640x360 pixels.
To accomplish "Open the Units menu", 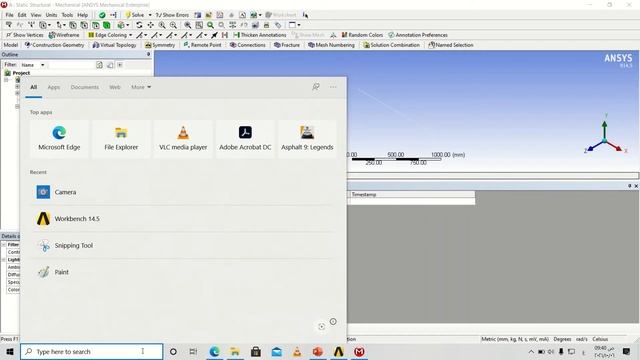I will pos(51,15).
